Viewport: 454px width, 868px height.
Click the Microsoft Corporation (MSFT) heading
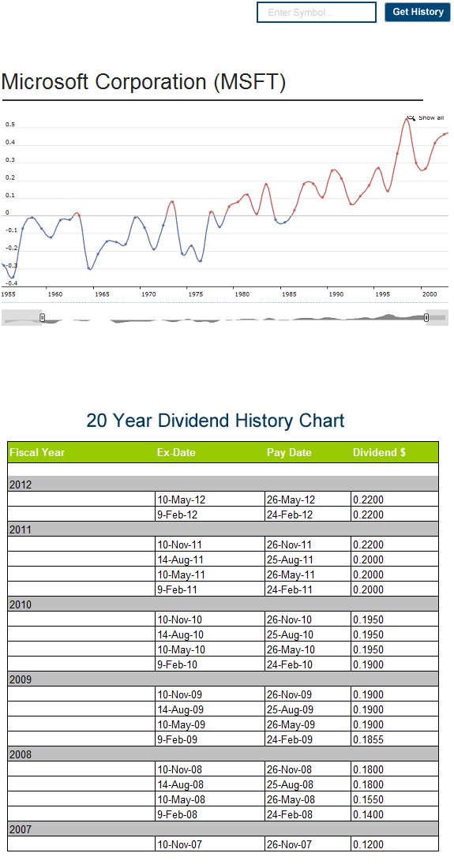click(x=144, y=82)
